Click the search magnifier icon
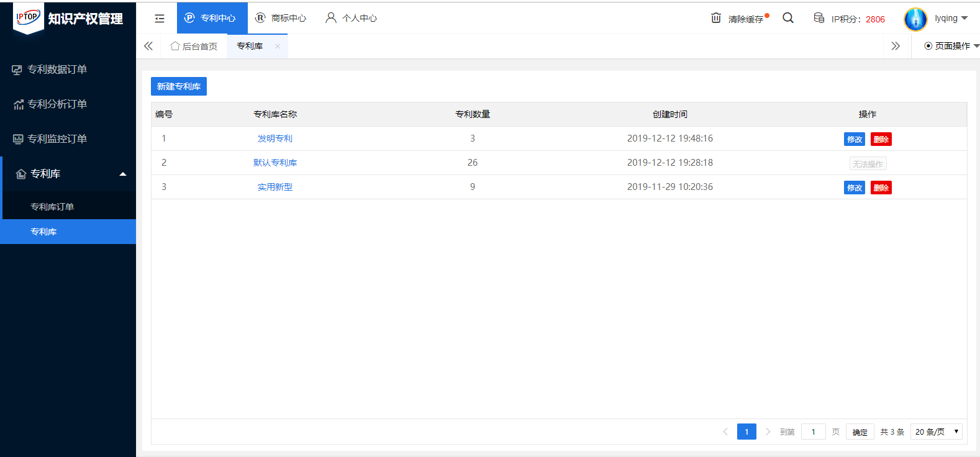Image resolution: width=980 pixels, height=457 pixels. tap(788, 18)
